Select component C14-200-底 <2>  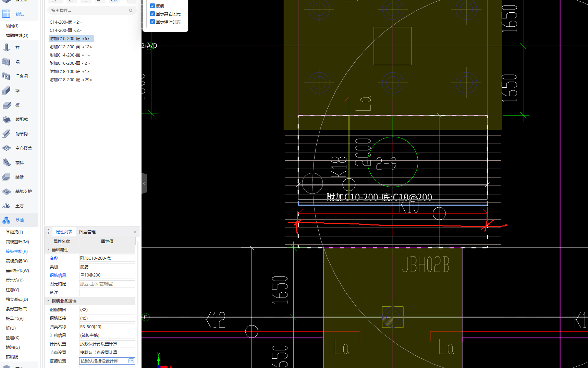click(65, 22)
